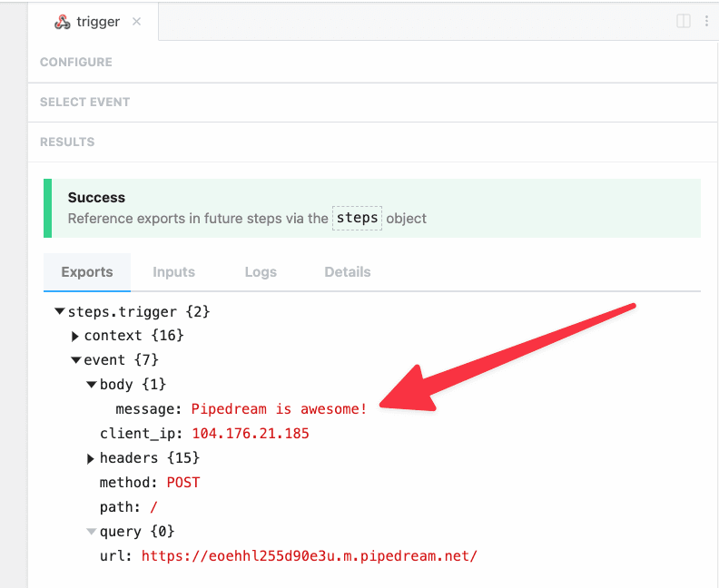The width and height of the screenshot is (719, 588).
Task: Open the vertical three-dot options menu
Action: coord(706,21)
